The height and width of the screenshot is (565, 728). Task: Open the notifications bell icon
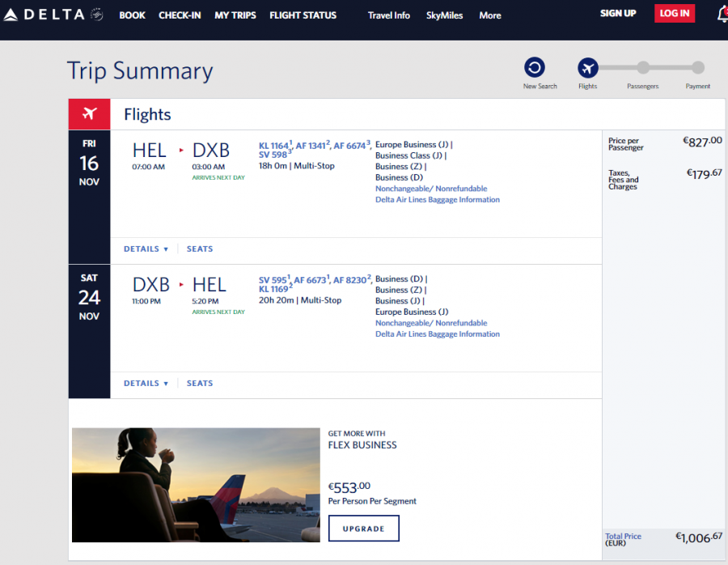coord(722,14)
